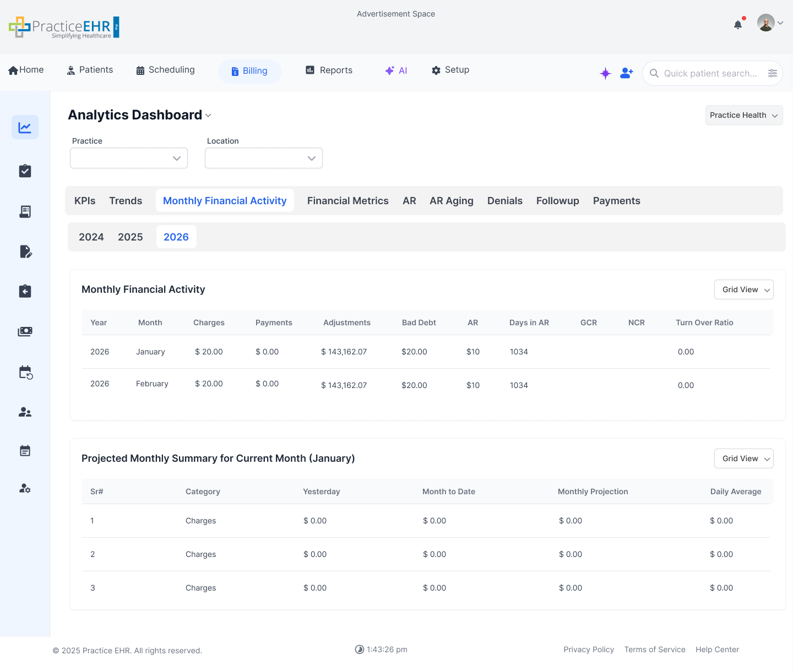This screenshot has width=793, height=672.
Task: Click the purple AI sparkle icon
Action: (x=605, y=73)
